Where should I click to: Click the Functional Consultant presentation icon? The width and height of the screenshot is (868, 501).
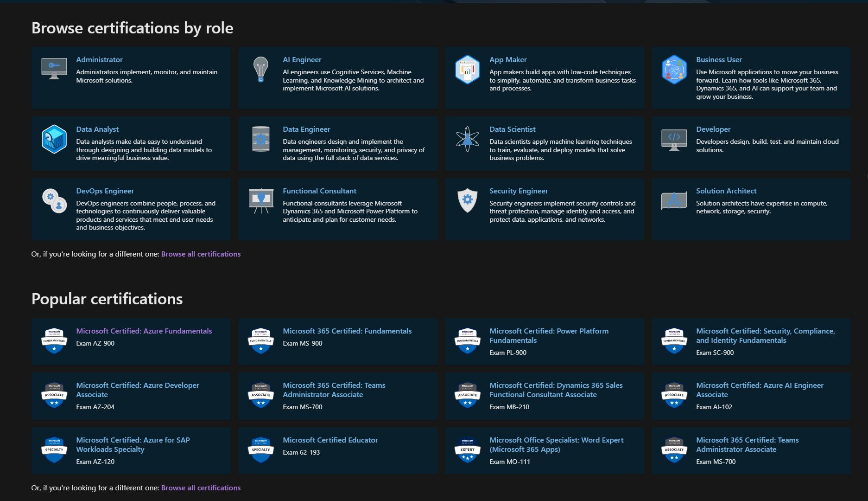click(261, 201)
